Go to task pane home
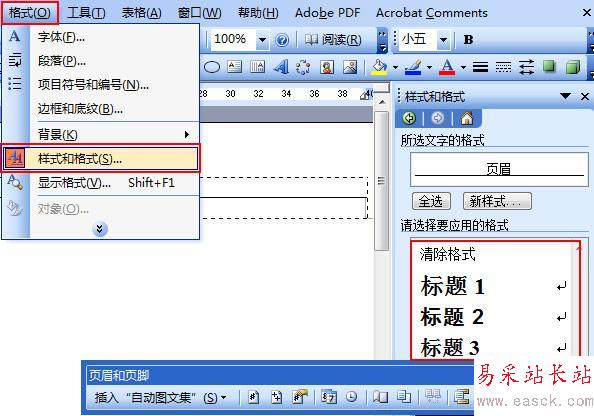Image resolution: width=594 pixels, height=416 pixels. [x=467, y=118]
